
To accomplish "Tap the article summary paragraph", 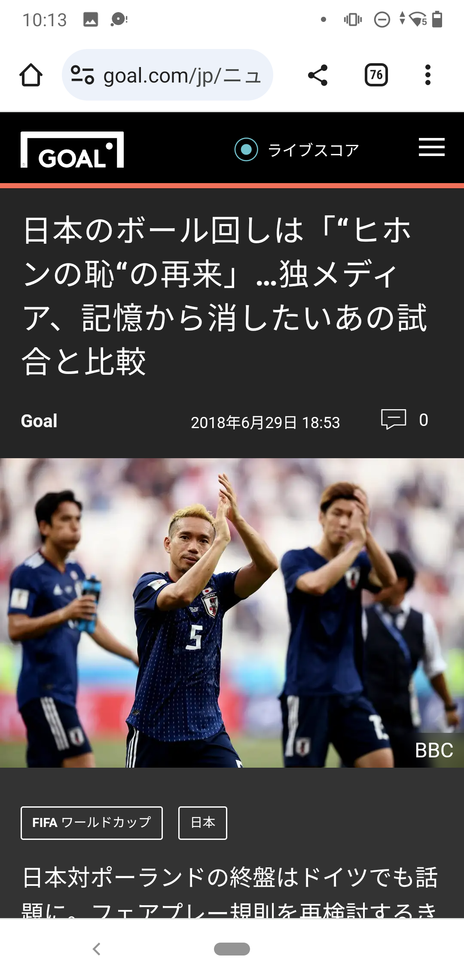I will coord(230,891).
